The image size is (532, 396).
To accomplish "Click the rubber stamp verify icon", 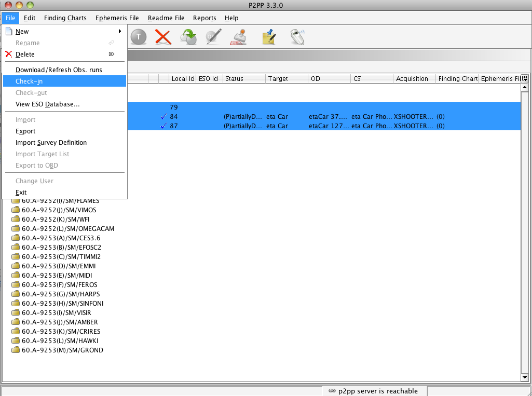I will (x=239, y=37).
